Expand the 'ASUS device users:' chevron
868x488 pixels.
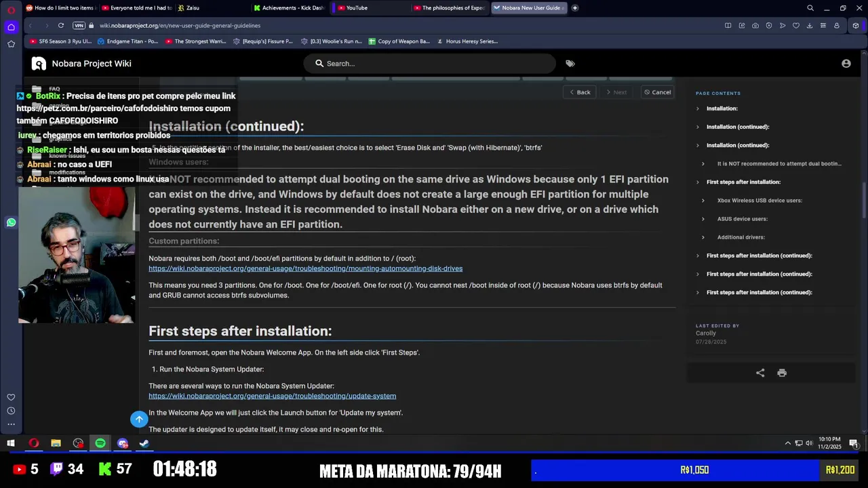pyautogui.click(x=703, y=219)
